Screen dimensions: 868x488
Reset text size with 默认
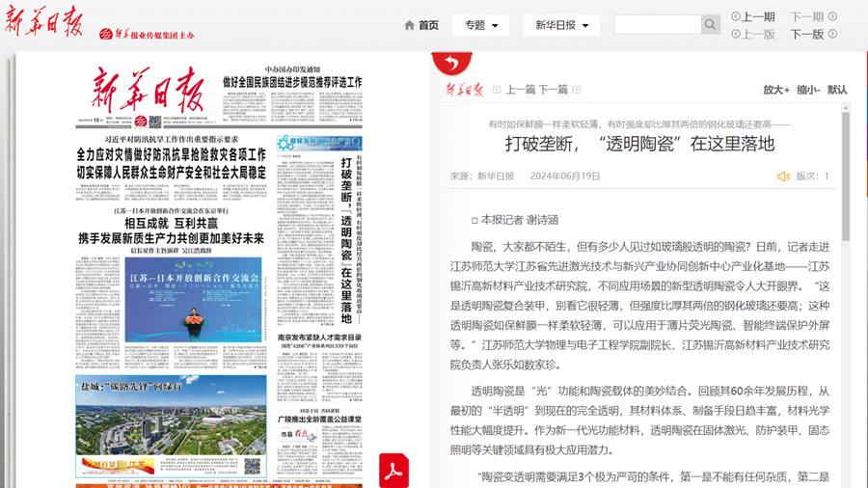[x=837, y=90]
